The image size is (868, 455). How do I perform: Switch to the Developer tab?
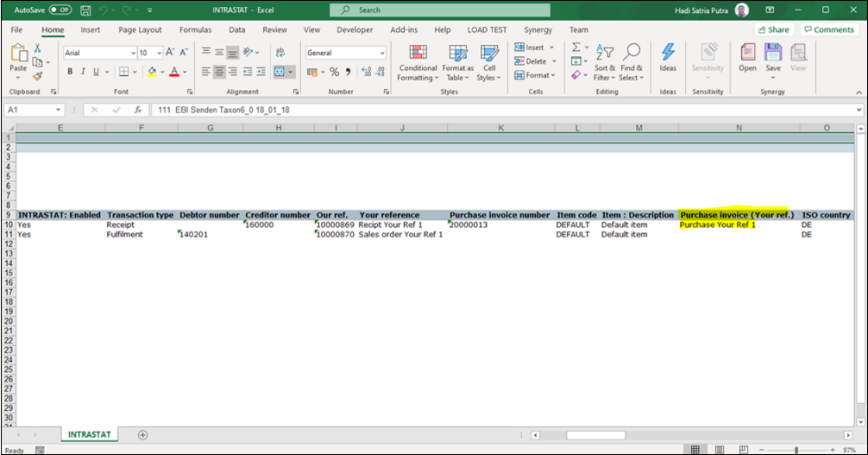(x=355, y=29)
